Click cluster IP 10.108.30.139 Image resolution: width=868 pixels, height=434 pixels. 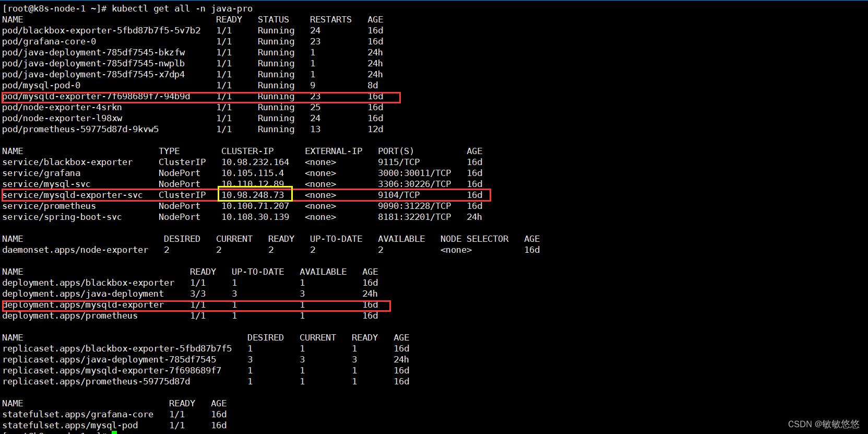pyautogui.click(x=255, y=217)
